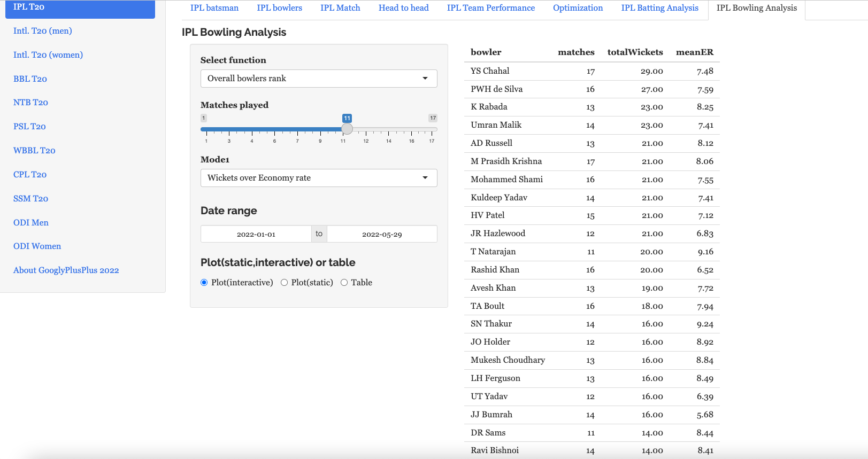Navigate to Intl. T20 (women)
The height and width of the screenshot is (459, 868).
(x=48, y=55)
